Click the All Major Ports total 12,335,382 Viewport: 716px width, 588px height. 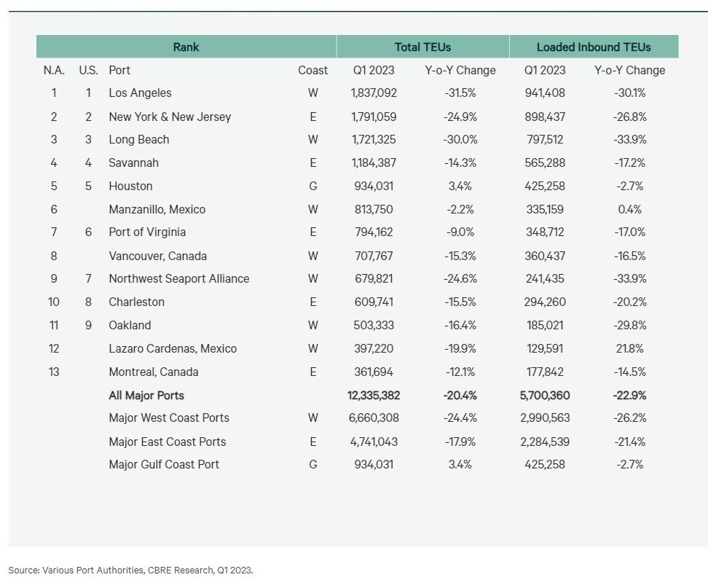[374, 396]
